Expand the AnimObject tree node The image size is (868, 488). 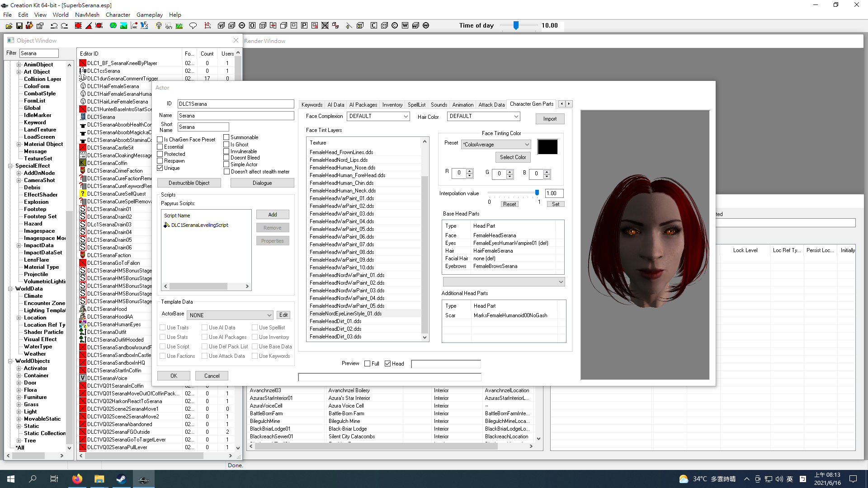coord(19,65)
